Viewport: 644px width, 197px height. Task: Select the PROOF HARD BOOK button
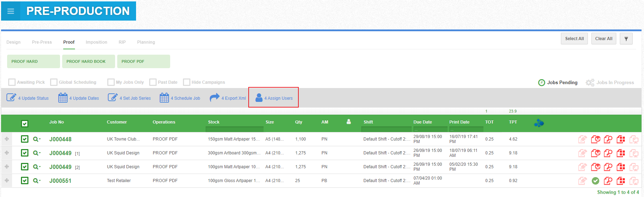(88, 61)
